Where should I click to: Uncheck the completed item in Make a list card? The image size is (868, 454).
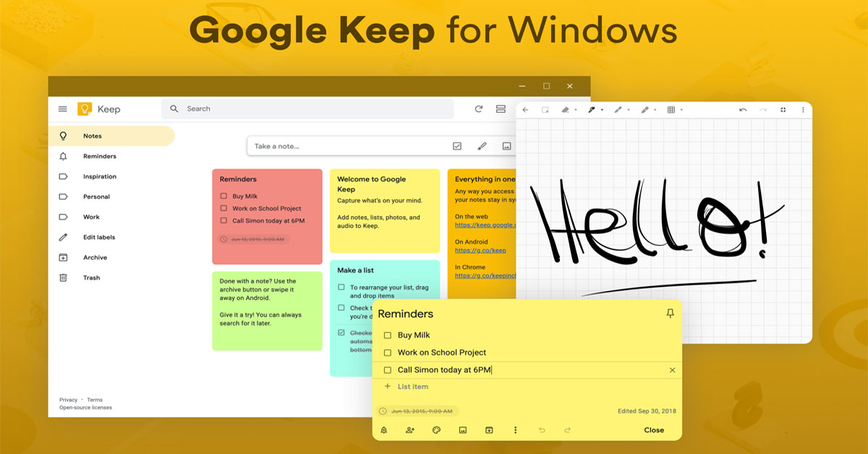pyautogui.click(x=341, y=333)
